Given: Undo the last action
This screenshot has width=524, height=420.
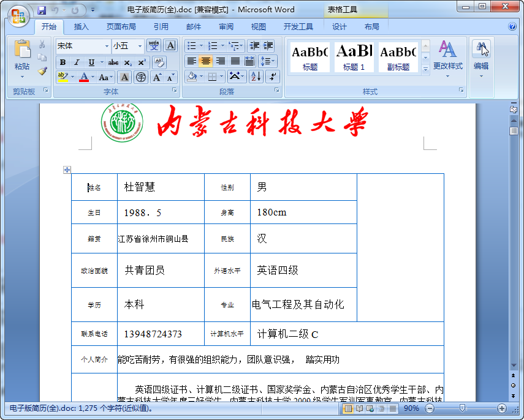Looking at the screenshot, I should (x=55, y=10).
